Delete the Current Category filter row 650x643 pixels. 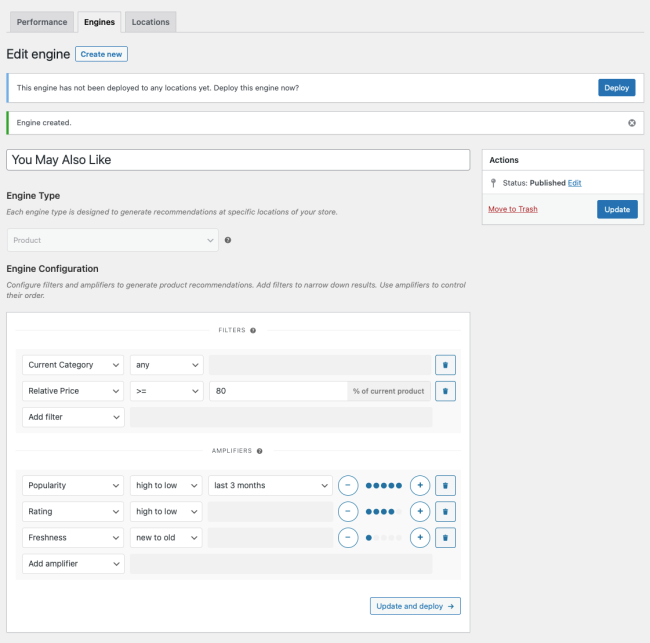pos(446,365)
